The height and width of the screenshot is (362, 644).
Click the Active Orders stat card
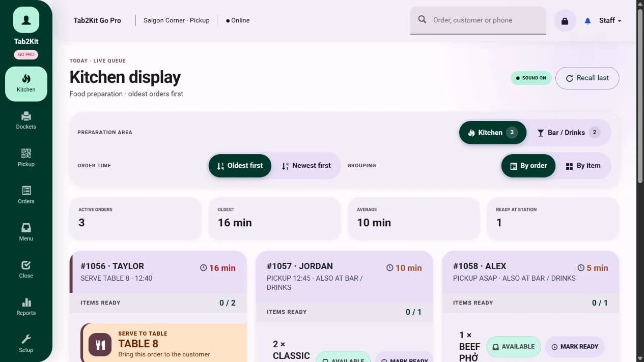tap(135, 218)
